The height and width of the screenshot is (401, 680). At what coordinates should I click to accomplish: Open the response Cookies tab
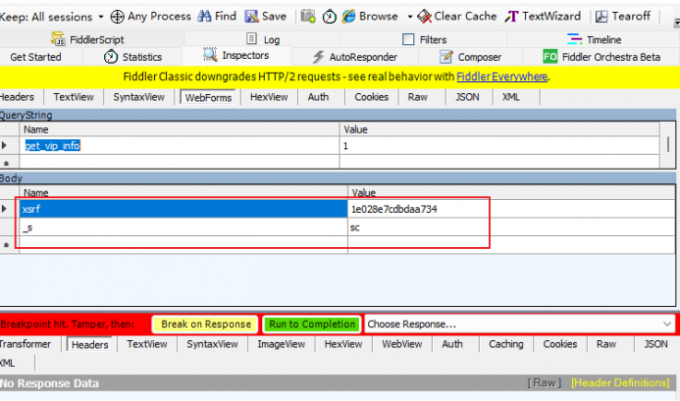(560, 344)
